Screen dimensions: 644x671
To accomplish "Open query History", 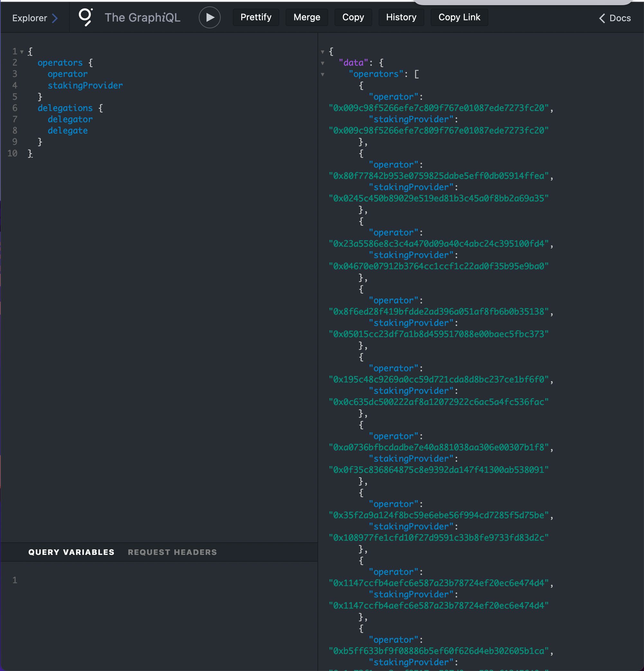I will coord(401,17).
